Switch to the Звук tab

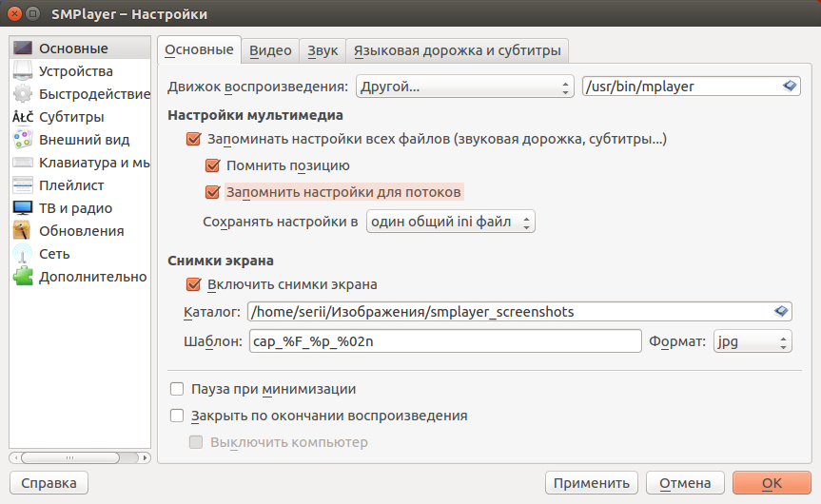(323, 50)
